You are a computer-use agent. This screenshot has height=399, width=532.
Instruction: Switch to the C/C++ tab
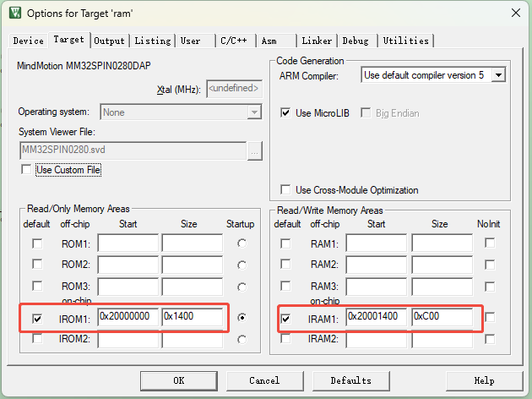[x=234, y=41]
